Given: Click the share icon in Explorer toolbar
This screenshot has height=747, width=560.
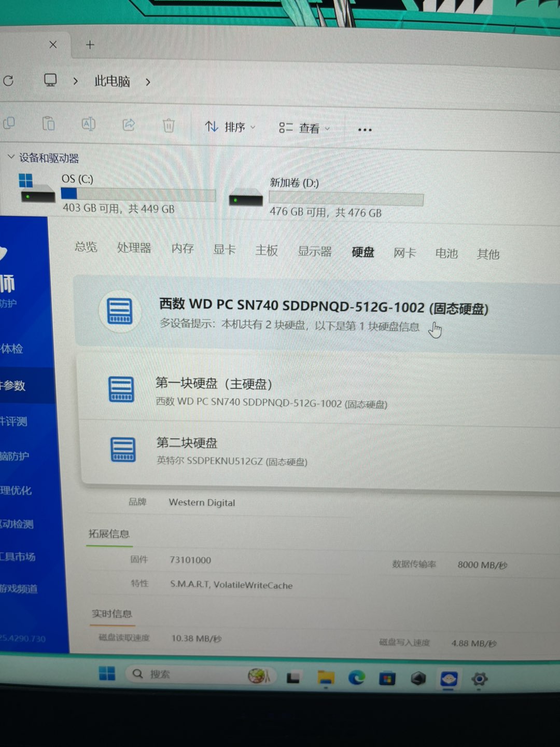Looking at the screenshot, I should tap(129, 125).
